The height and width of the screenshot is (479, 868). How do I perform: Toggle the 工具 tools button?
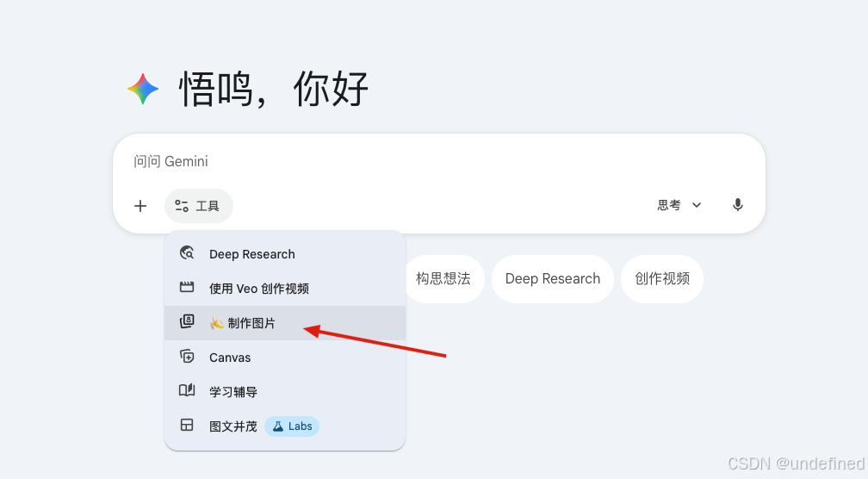coord(199,206)
